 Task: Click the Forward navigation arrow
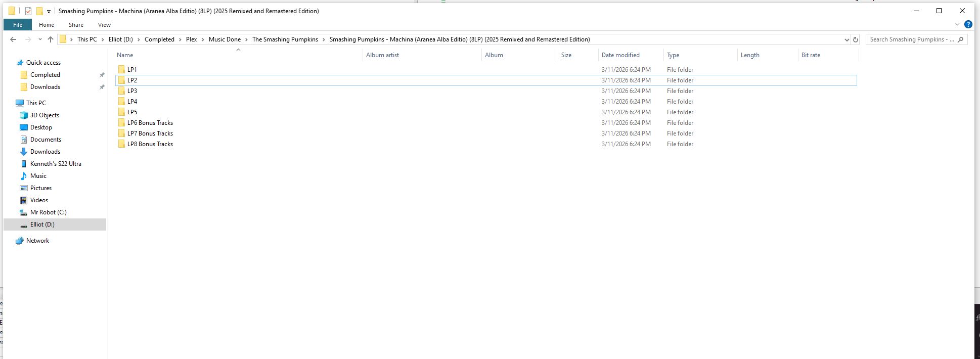click(x=28, y=39)
